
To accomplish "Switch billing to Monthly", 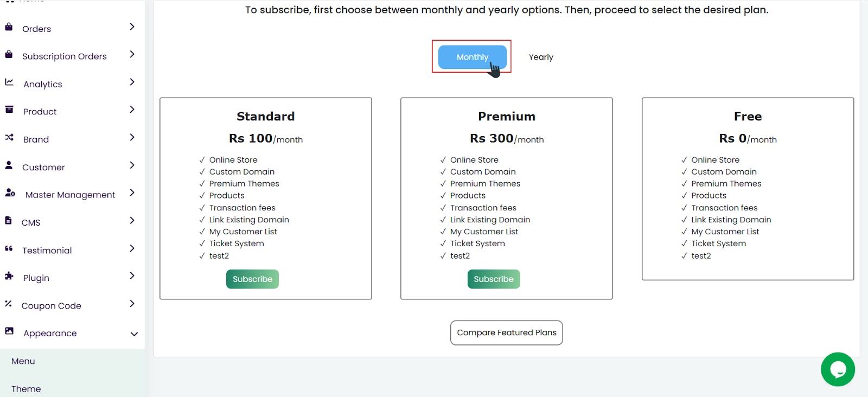I will [472, 57].
